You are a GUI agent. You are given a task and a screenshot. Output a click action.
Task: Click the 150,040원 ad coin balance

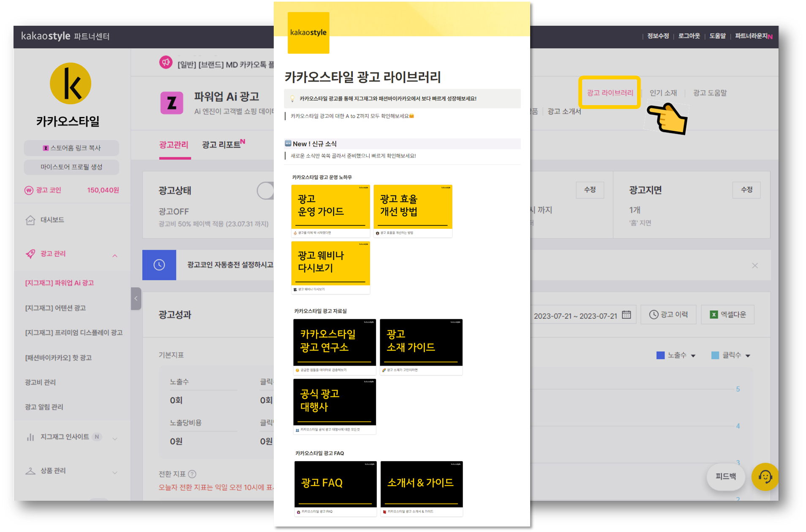point(103,190)
